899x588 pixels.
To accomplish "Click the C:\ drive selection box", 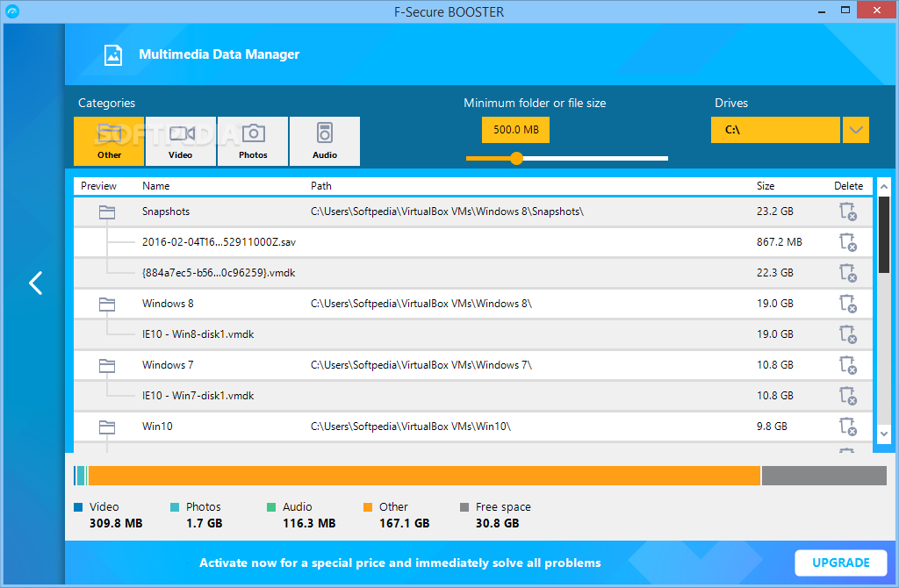I will [775, 130].
